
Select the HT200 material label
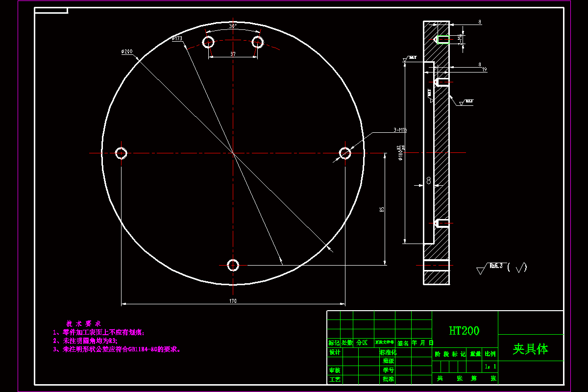tap(464, 331)
